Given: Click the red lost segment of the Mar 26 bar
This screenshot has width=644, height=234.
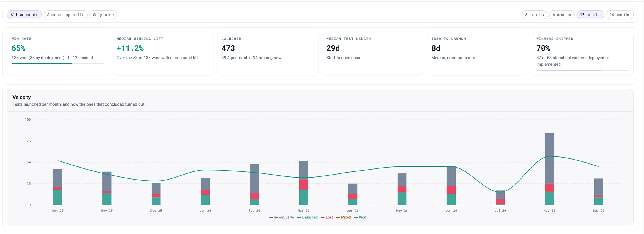Looking at the screenshot, I should pyautogui.click(x=304, y=185).
